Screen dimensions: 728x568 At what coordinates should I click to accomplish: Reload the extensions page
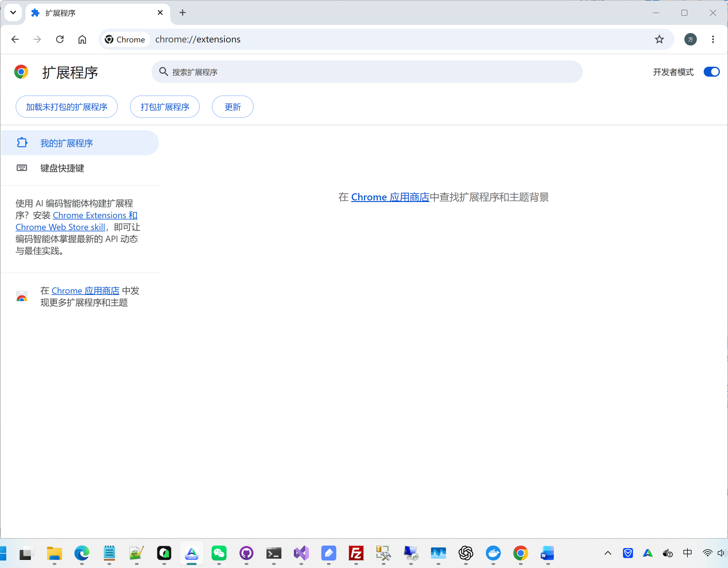[60, 39]
